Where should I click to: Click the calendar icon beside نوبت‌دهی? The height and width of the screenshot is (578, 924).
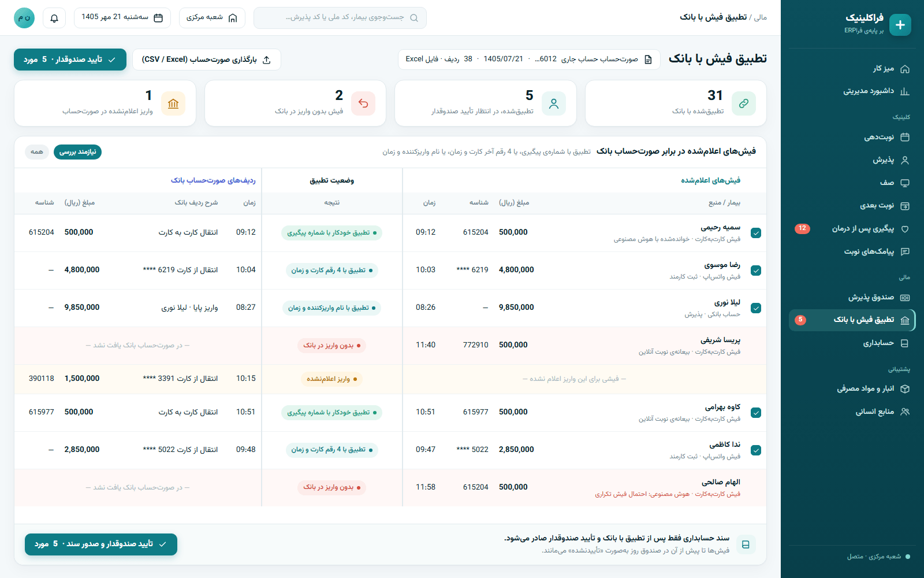[905, 137]
